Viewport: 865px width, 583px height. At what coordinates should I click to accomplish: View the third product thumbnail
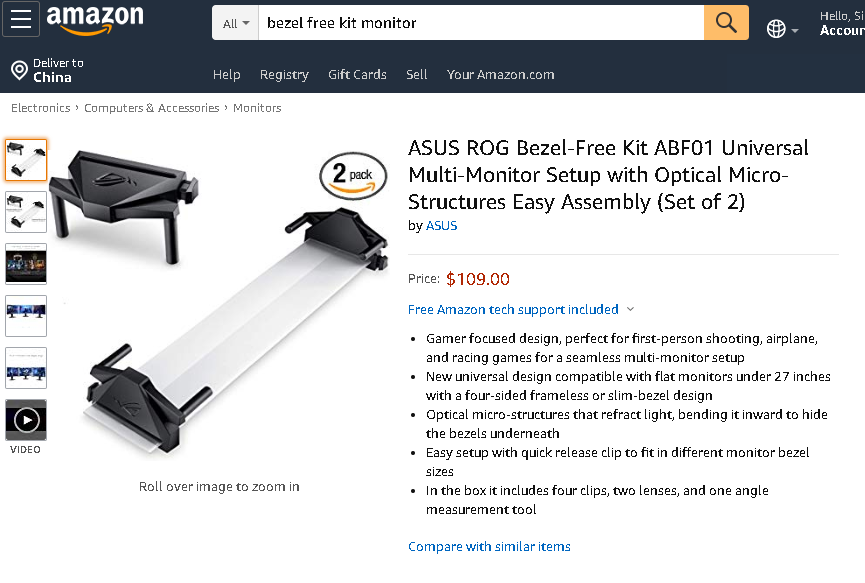[x=26, y=264]
